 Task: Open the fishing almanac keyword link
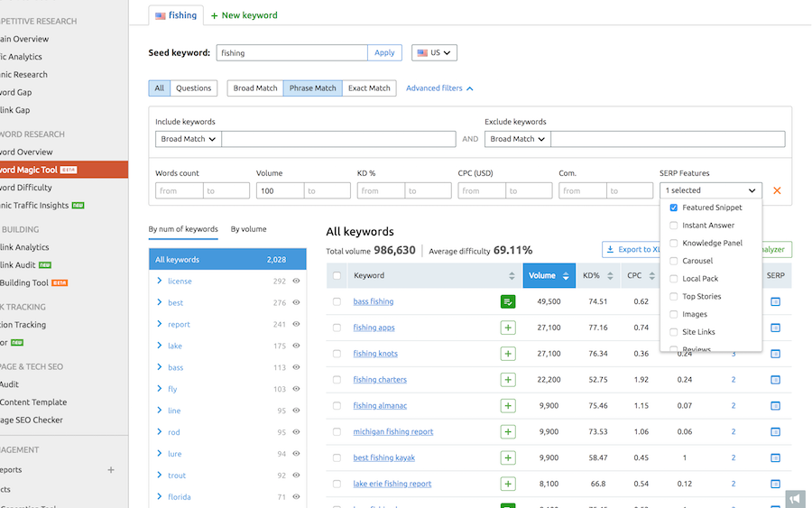[380, 405]
